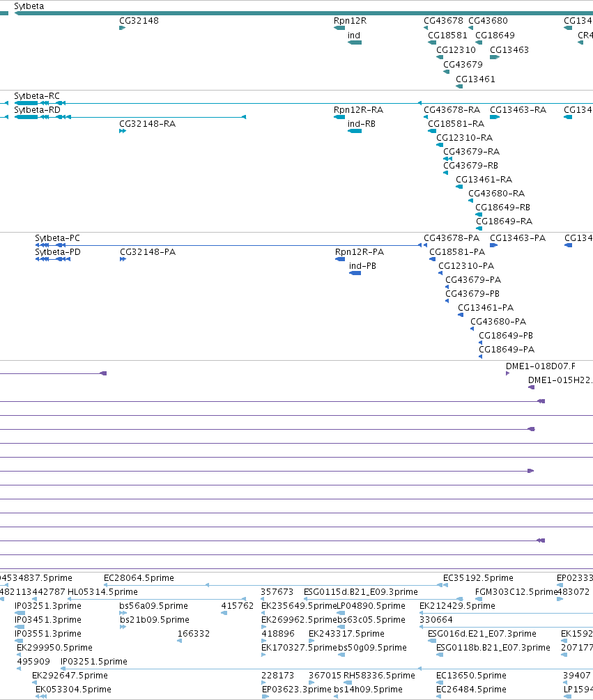
Task: Open the RH58336.5prime EST label
Action: 379,676
